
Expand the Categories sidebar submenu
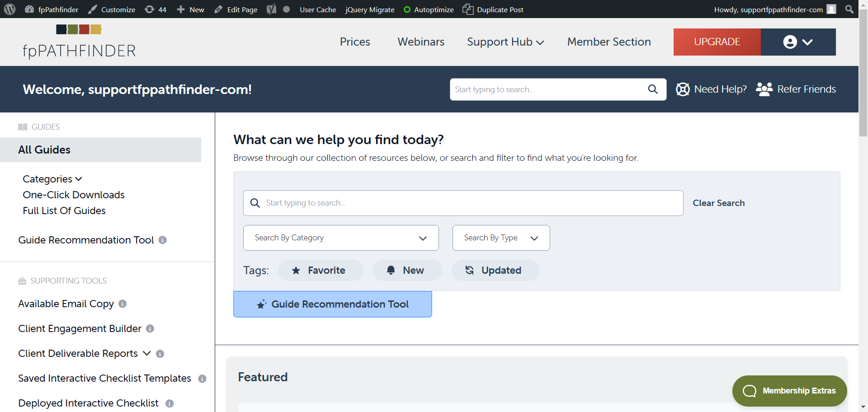(52, 179)
